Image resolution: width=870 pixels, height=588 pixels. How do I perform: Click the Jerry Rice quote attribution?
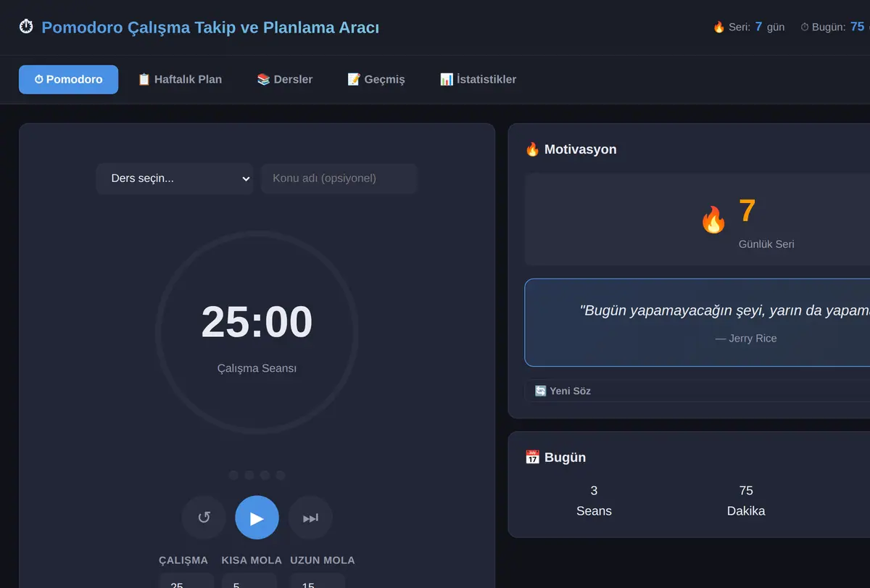pos(746,339)
